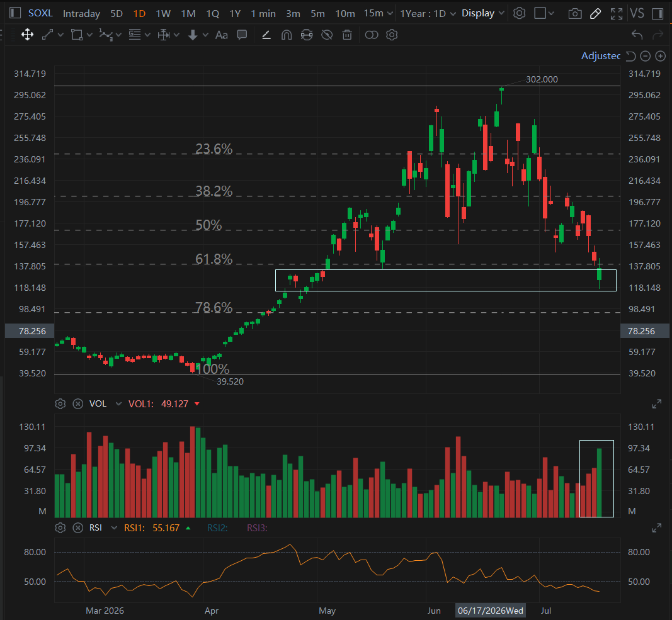Zoom in chart with plus icon
This screenshot has height=620, width=672.
pyautogui.click(x=661, y=56)
